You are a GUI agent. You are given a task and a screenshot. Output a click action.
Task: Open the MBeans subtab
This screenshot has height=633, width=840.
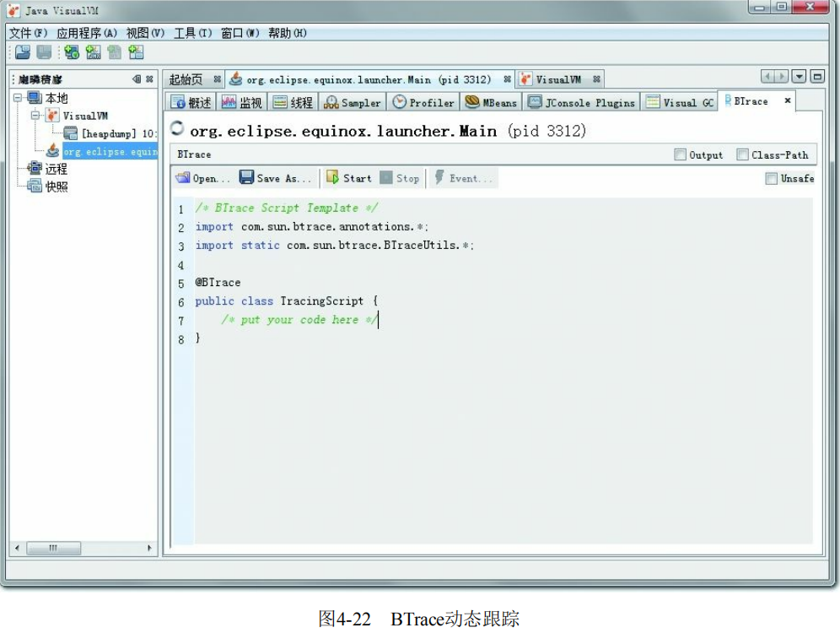click(x=491, y=102)
